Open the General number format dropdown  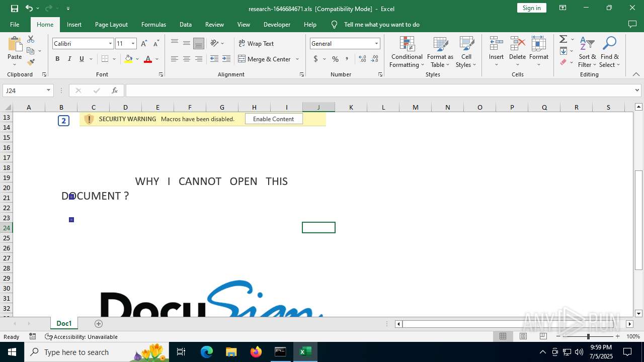pyautogui.click(x=376, y=44)
